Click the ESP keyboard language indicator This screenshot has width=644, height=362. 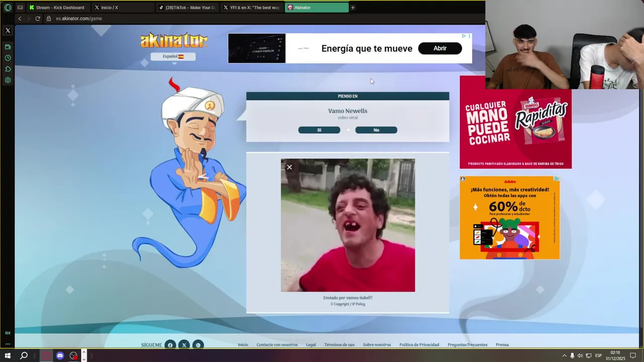coord(599,355)
